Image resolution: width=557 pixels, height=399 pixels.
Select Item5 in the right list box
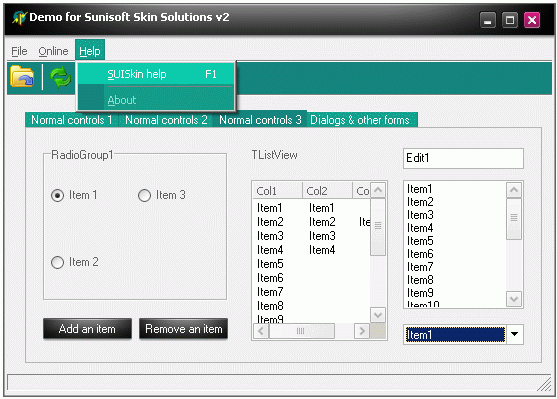420,241
